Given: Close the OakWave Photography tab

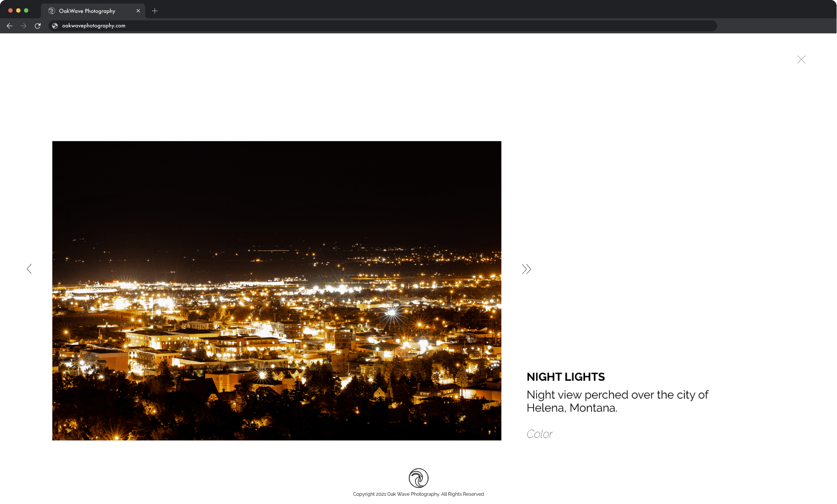Looking at the screenshot, I should (138, 10).
